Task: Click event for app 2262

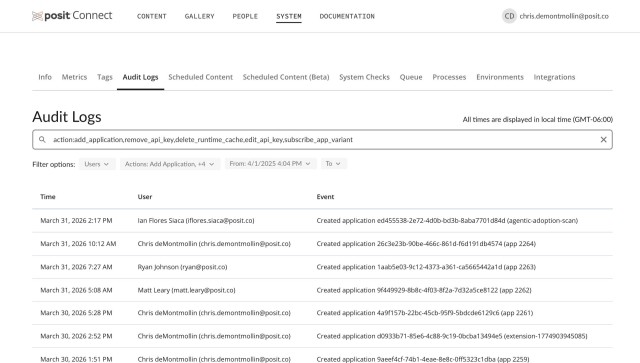Action: pos(424,290)
